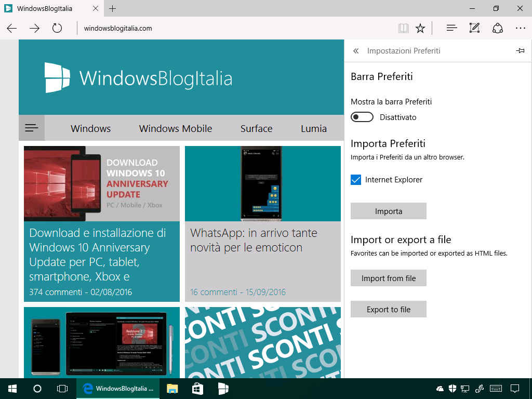The height and width of the screenshot is (399, 532).
Task: Open Cortana circle icon on taskbar
Action: tap(37, 389)
